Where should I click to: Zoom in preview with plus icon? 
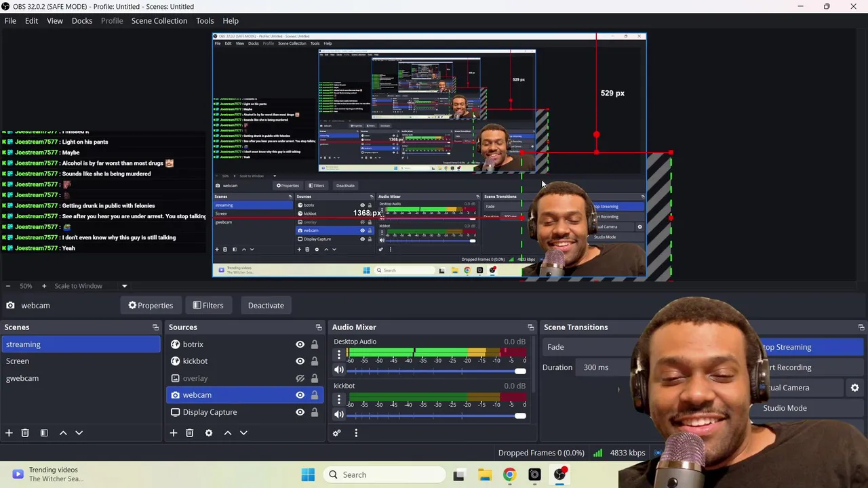[x=44, y=286]
